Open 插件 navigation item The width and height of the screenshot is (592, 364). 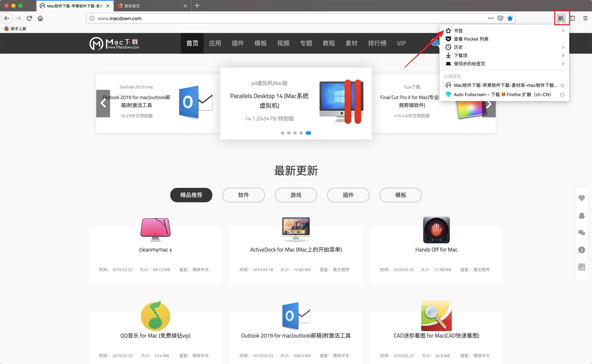tap(238, 43)
